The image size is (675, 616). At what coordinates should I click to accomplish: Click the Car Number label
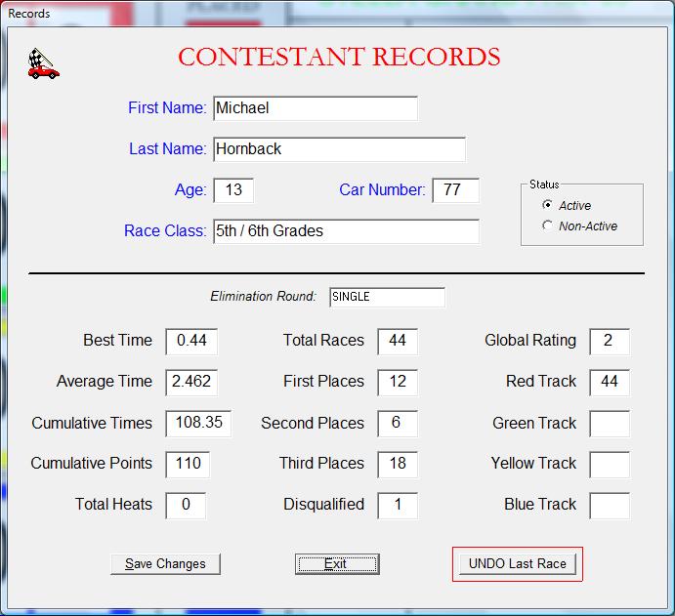pos(382,189)
